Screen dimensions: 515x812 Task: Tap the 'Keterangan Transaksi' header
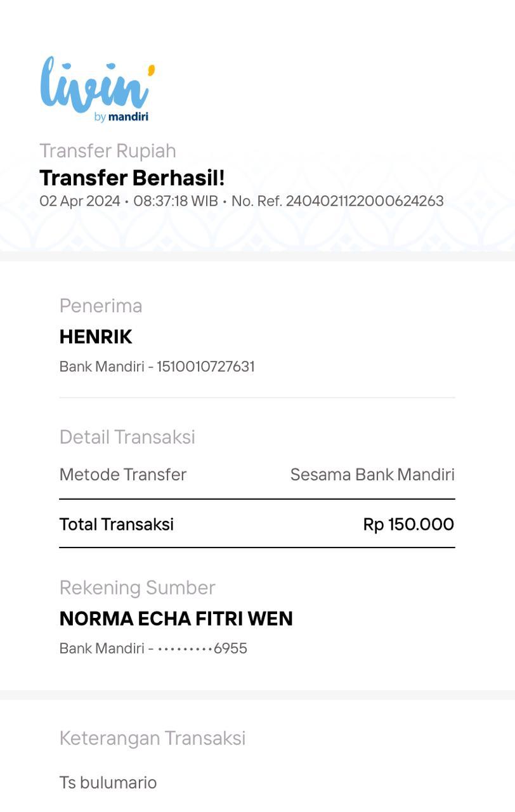point(152,738)
